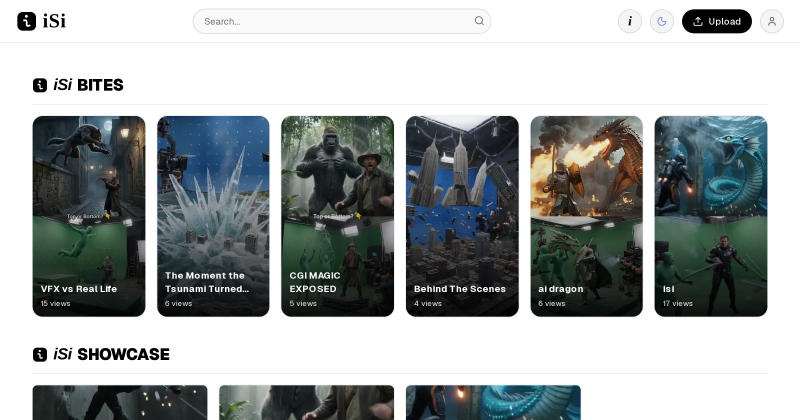Click the "15 views" text
Image resolution: width=800 pixels, height=420 pixels.
(x=56, y=303)
